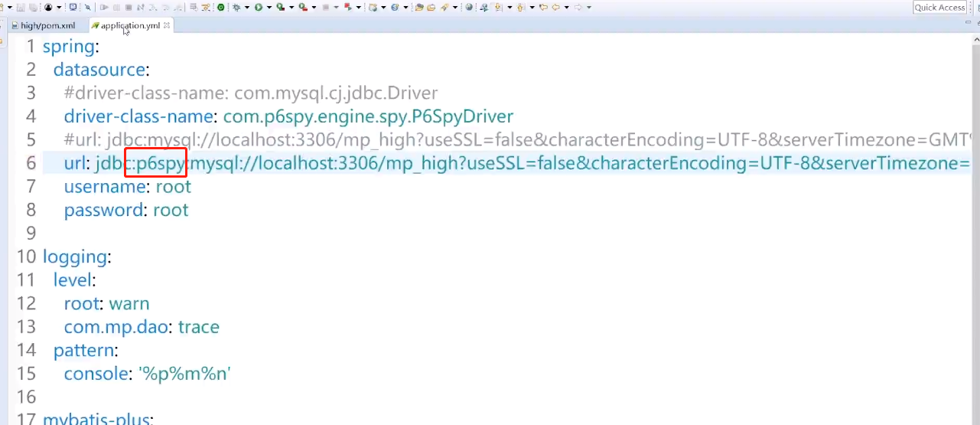The height and width of the screenshot is (425, 980).
Task: Click the External Tools icon with red toolbox
Action: pyautogui.click(x=303, y=8)
